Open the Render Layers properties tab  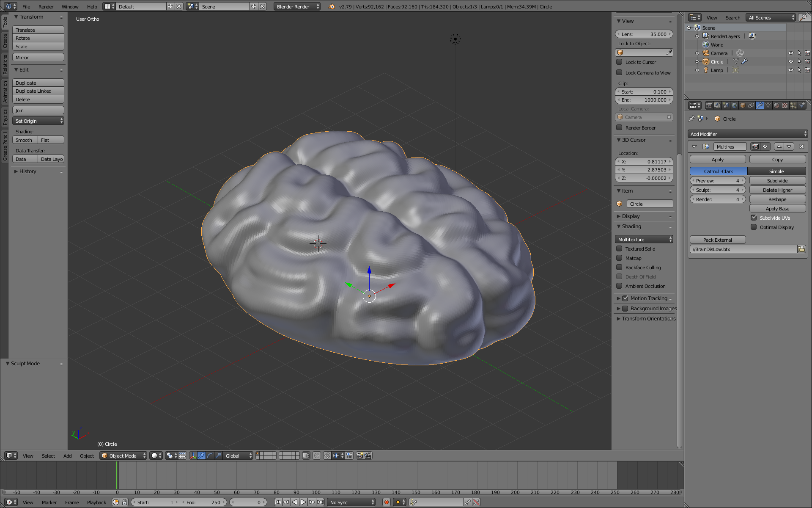[x=717, y=105]
